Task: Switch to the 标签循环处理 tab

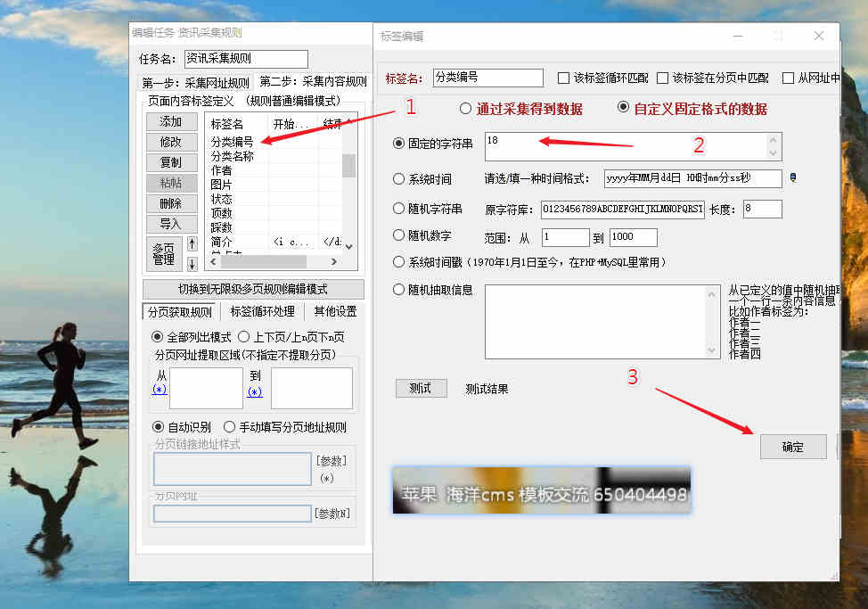Action: point(262,311)
